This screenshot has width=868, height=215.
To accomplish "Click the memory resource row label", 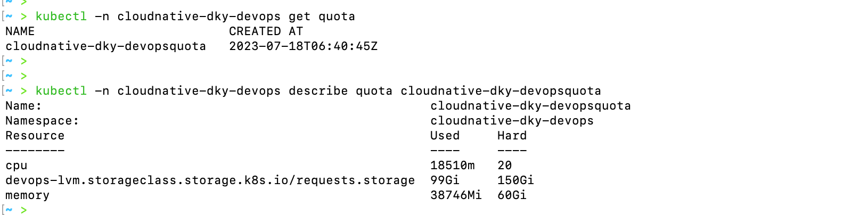I will click(x=27, y=195).
